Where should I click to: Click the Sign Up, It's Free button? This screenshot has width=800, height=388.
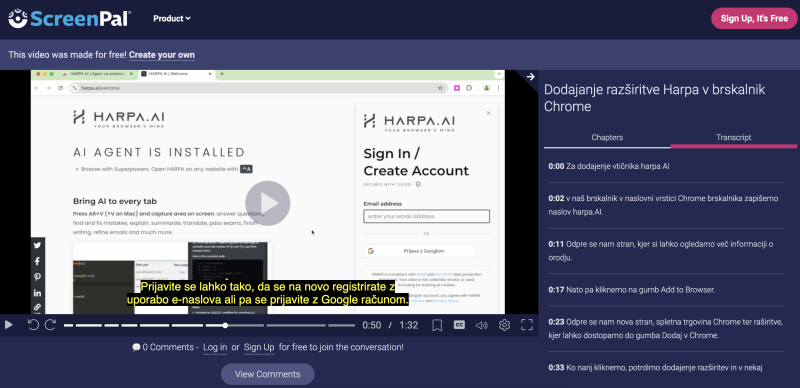coord(754,18)
